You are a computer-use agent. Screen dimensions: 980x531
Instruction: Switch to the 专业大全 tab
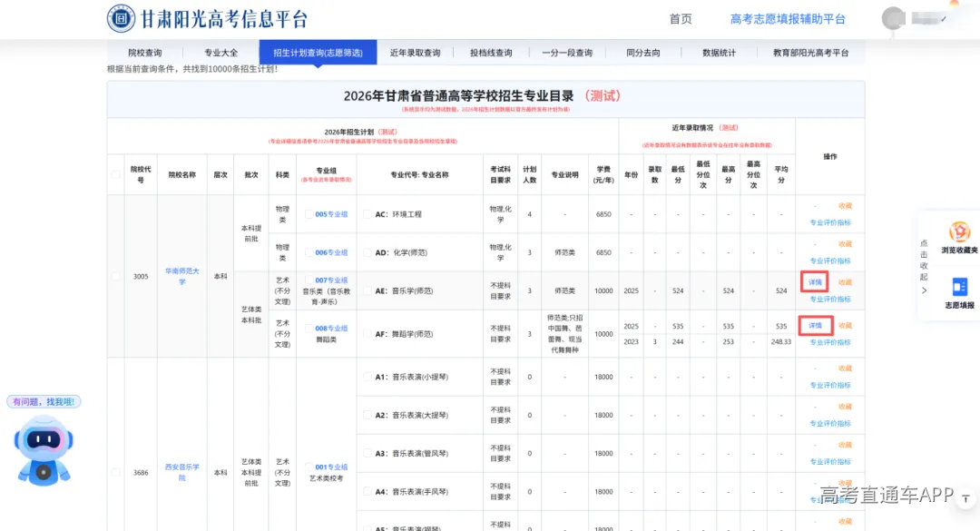click(220, 53)
